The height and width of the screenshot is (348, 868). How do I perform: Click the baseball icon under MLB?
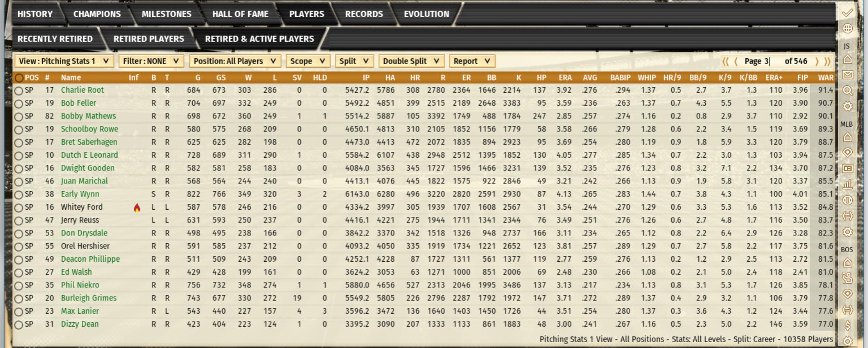(847, 200)
